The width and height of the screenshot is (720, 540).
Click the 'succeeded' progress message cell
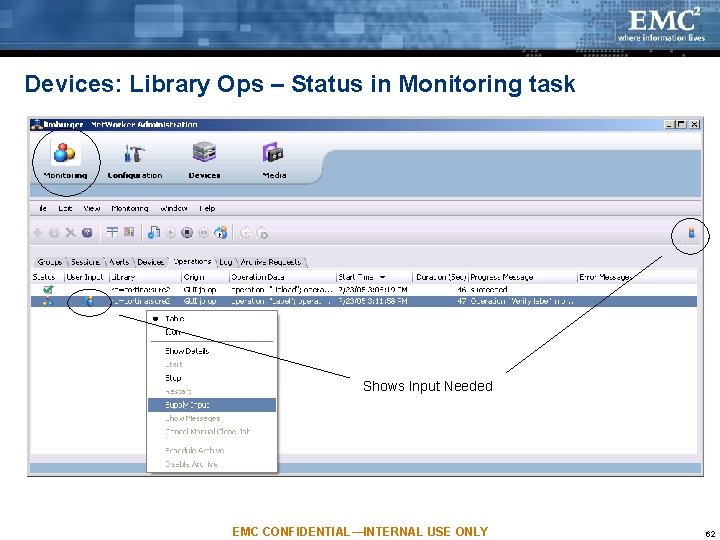(489, 290)
